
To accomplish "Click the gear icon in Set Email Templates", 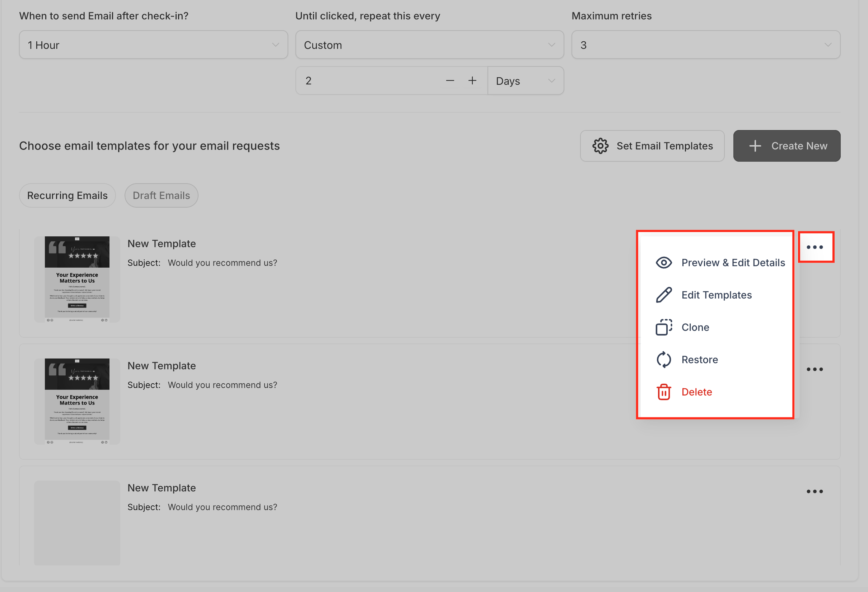I will [x=600, y=146].
